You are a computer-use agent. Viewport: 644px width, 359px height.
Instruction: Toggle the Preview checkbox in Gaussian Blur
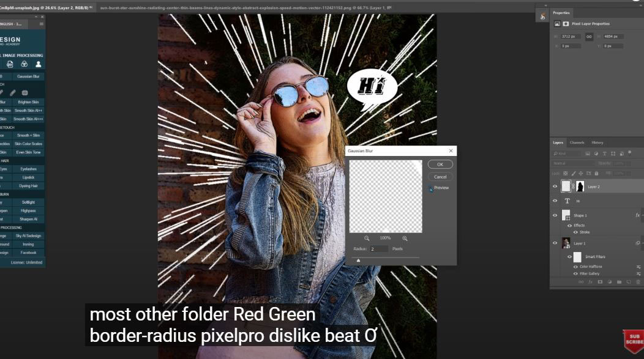tap(431, 188)
